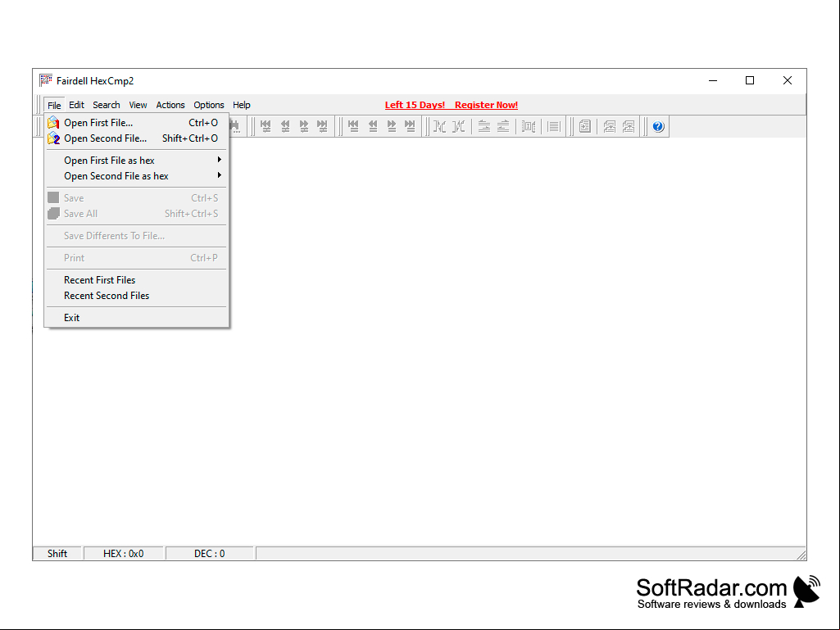This screenshot has width=840, height=630.
Task: Open Recent First Files entry
Action: coord(137,279)
